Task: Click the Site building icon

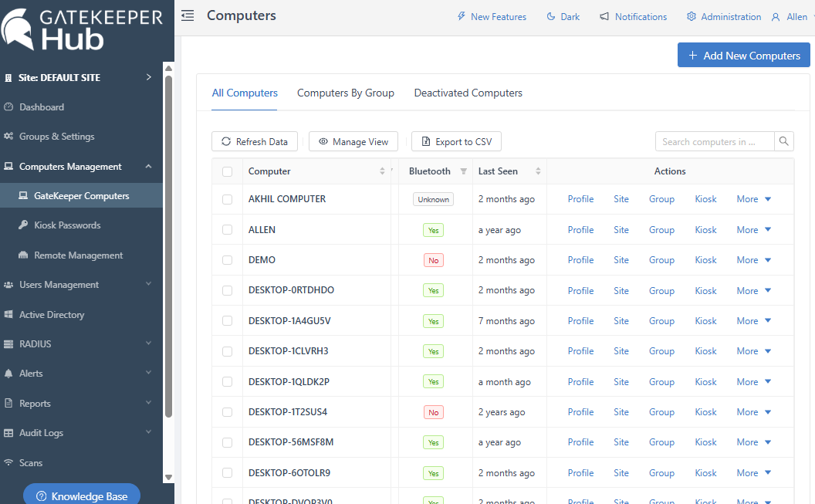Action: point(8,78)
